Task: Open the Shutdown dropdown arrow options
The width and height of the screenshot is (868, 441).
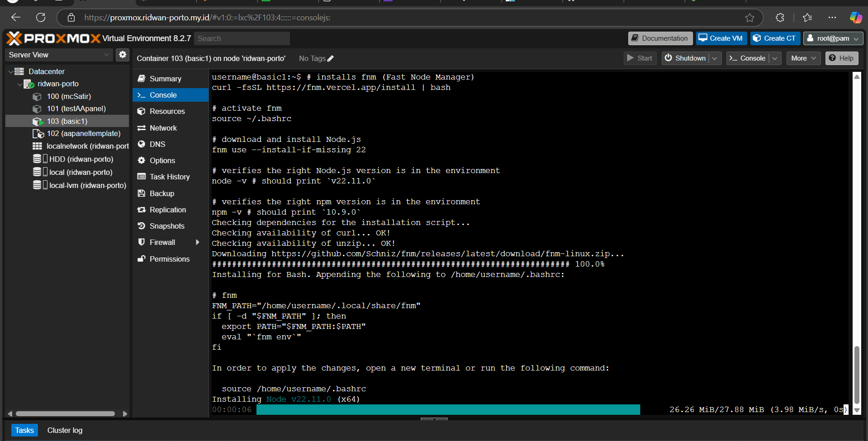Action: pyautogui.click(x=715, y=58)
